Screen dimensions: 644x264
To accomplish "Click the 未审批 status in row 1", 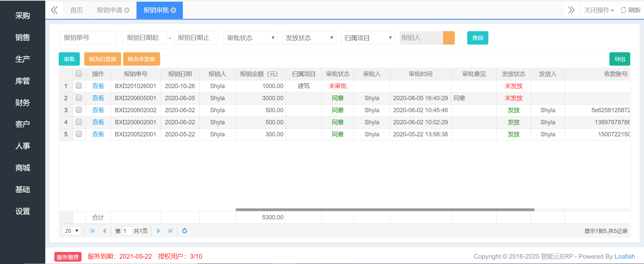I will tap(338, 86).
